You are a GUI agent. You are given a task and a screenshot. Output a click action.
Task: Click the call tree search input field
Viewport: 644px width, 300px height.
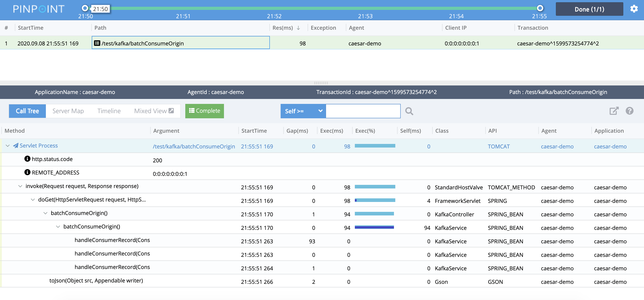pos(363,111)
